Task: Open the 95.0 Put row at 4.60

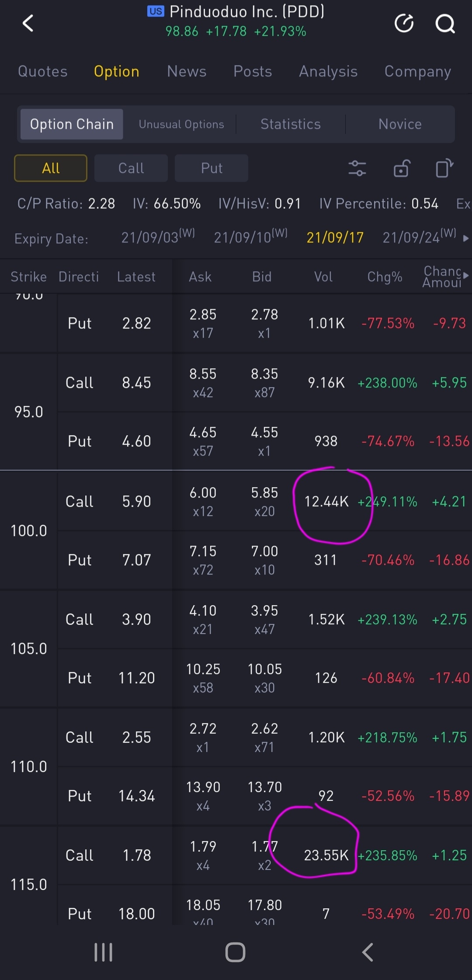Action: (265, 441)
